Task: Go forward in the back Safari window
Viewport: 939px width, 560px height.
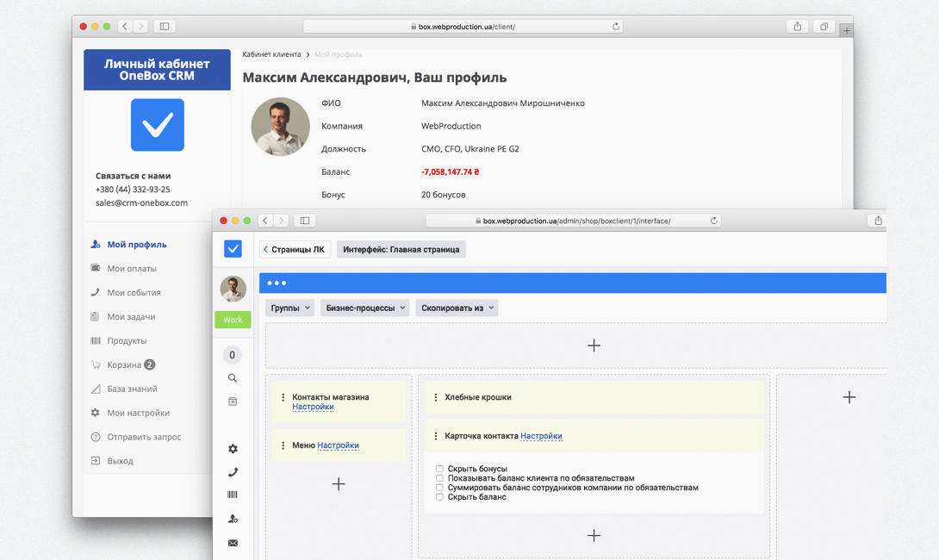Action: pos(140,27)
